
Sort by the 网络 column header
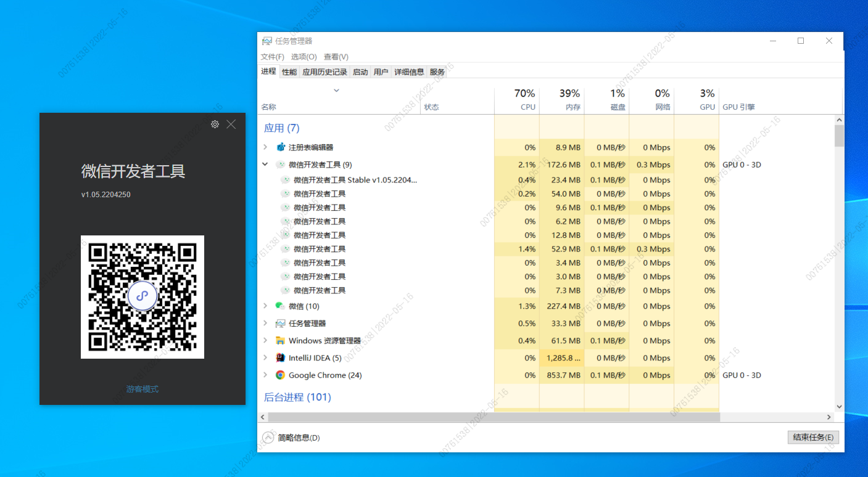(652, 100)
